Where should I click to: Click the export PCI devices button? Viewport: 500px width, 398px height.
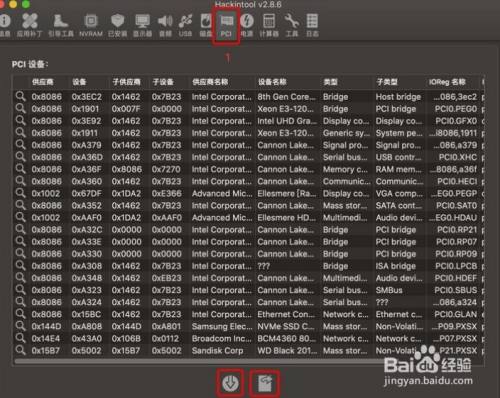265,383
